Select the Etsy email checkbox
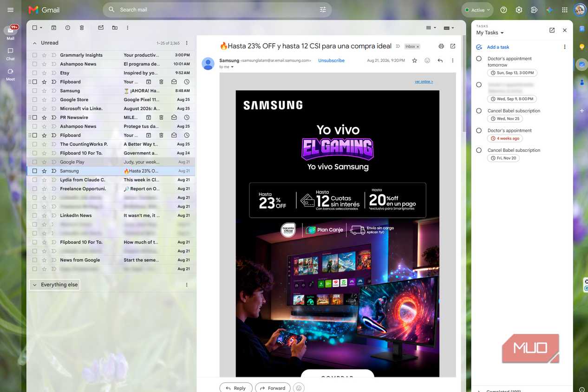Image resolution: width=588 pixels, height=392 pixels. 35,73
